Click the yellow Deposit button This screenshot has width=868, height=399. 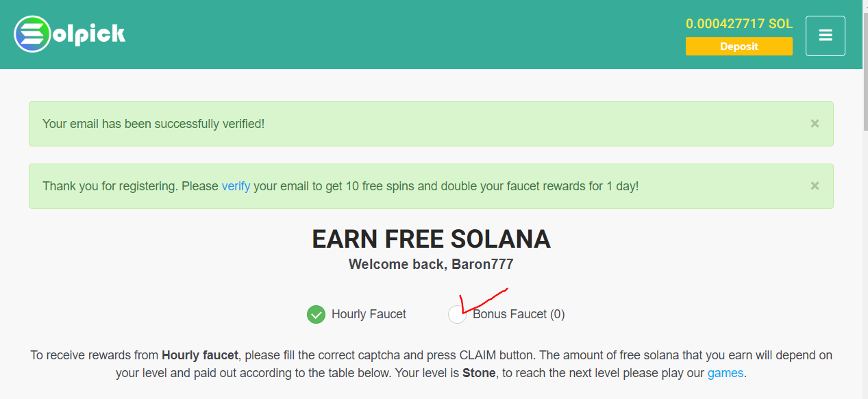point(739,47)
